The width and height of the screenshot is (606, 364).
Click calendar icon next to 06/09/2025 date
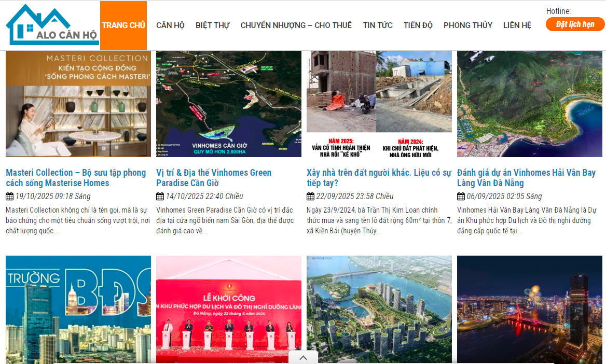[460, 196]
